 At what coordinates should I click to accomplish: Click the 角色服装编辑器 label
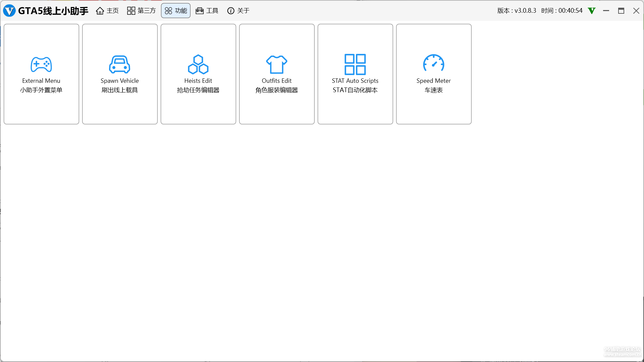tap(277, 90)
